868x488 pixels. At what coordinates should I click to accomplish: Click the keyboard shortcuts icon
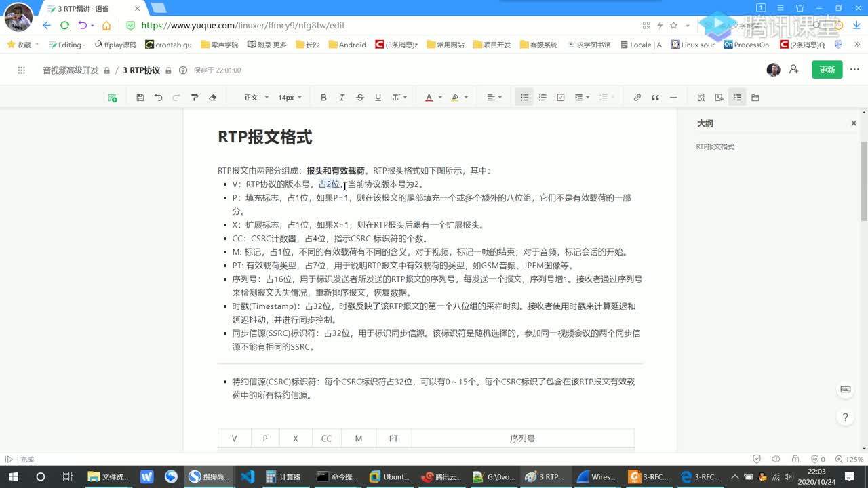(x=845, y=389)
